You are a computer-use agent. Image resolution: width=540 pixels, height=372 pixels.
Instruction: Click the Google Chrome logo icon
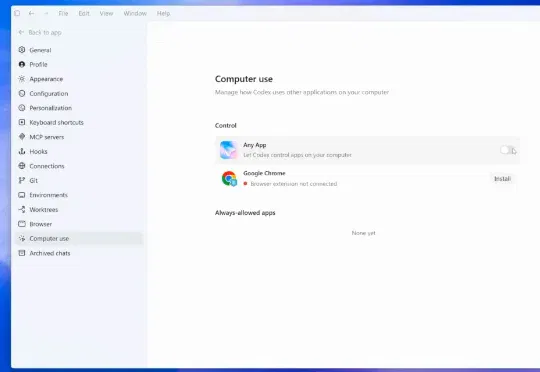(229, 178)
